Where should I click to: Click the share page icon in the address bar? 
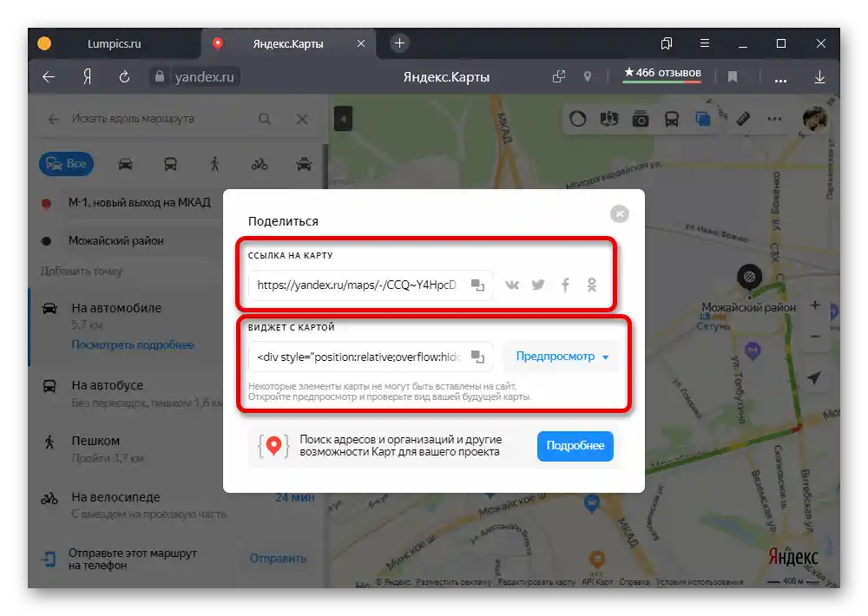pyautogui.click(x=559, y=77)
